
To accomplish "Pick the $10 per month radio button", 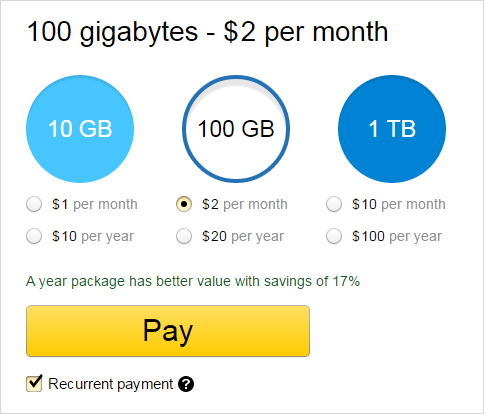I will coord(334,204).
